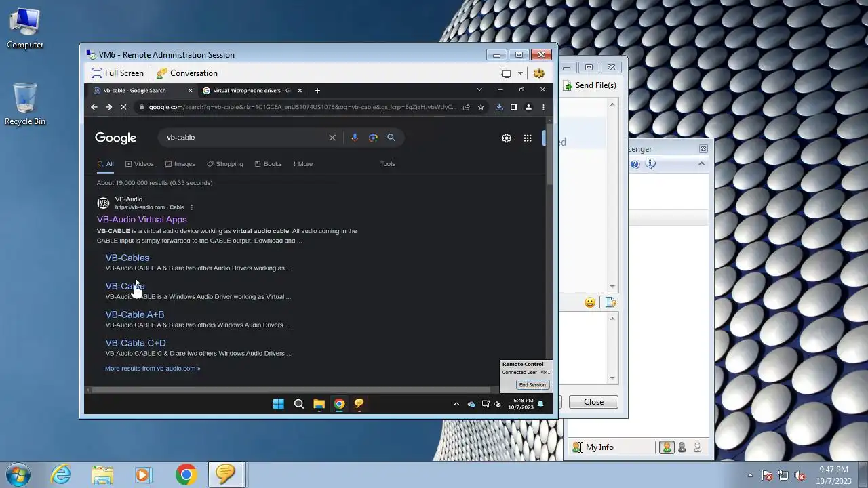Go forward in remote Chrome browser

[108, 107]
